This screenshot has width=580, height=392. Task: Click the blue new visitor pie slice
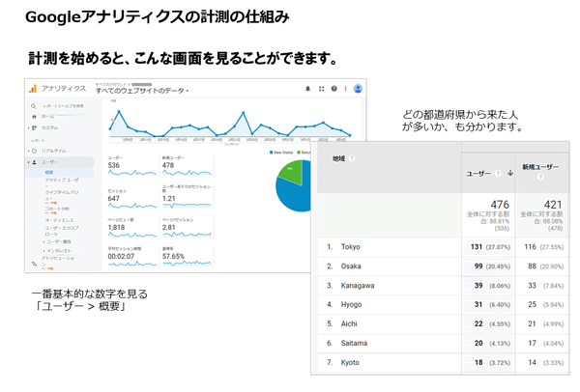(294, 195)
